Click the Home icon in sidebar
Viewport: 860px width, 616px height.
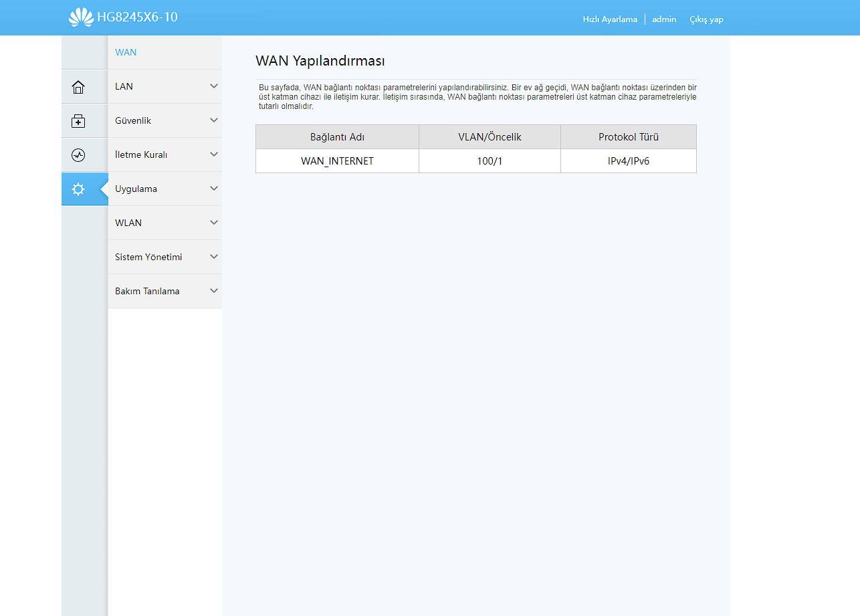click(x=78, y=87)
